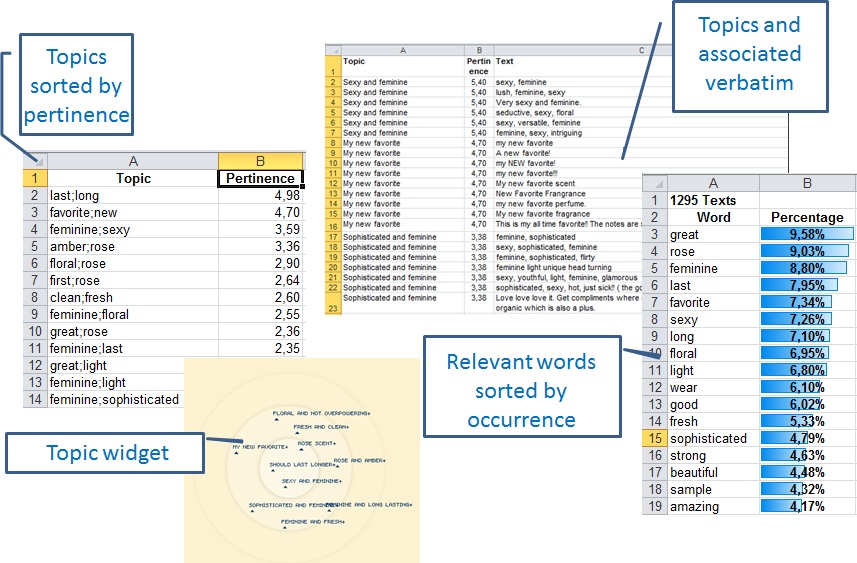The width and height of the screenshot is (857, 563).
Task: Click the 'floral;rose' topic cell
Action: tap(133, 263)
